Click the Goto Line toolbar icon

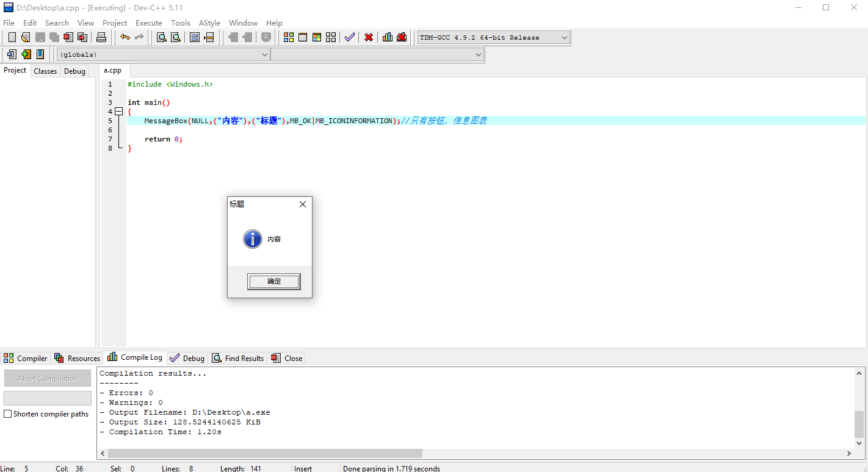coord(209,37)
